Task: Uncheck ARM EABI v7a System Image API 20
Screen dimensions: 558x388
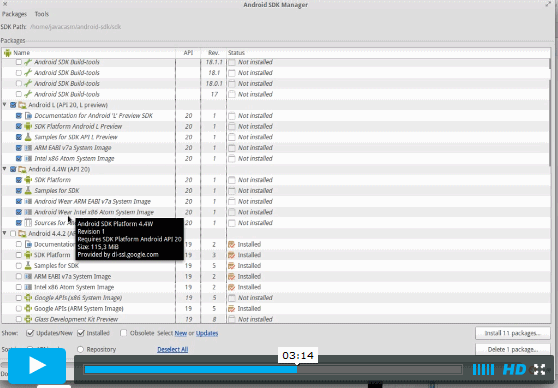Action: point(19,148)
